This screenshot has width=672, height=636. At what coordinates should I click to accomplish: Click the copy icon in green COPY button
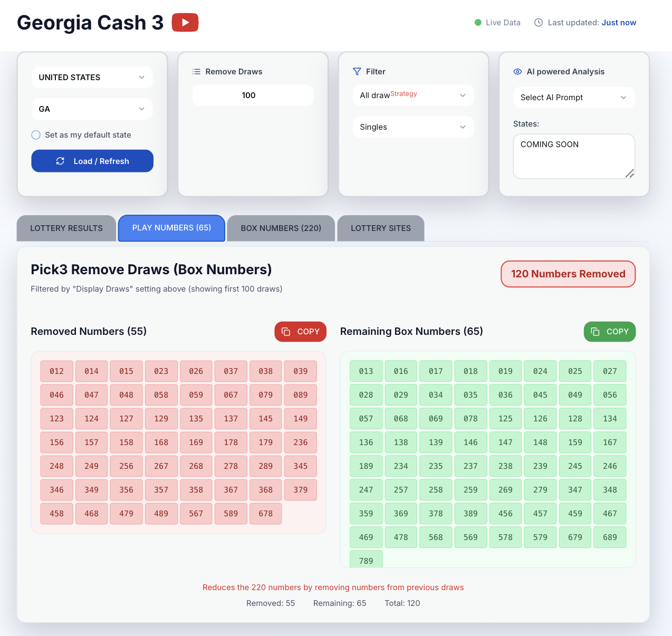coord(596,332)
